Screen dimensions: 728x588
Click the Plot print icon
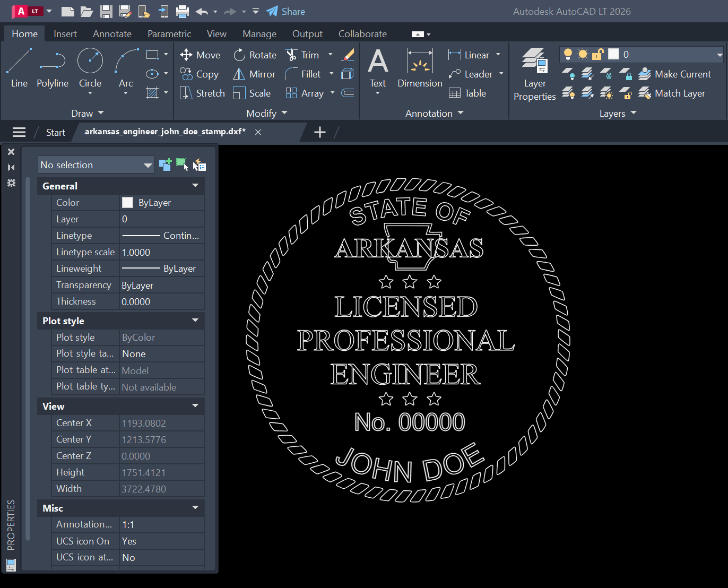(x=183, y=11)
